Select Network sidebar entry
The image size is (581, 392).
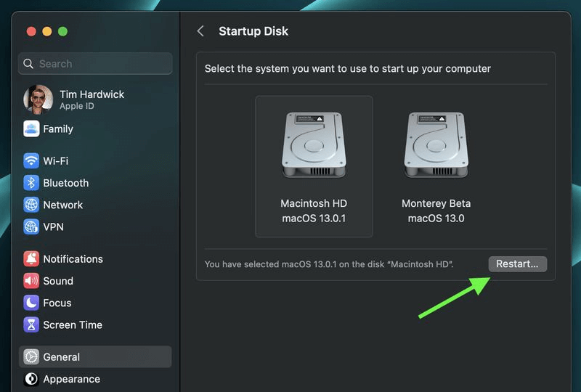[x=95, y=205]
